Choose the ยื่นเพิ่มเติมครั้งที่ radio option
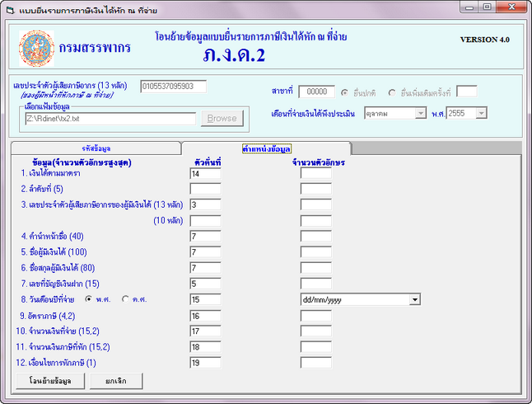Image resolution: width=532 pixels, height=404 pixels. tap(391, 92)
